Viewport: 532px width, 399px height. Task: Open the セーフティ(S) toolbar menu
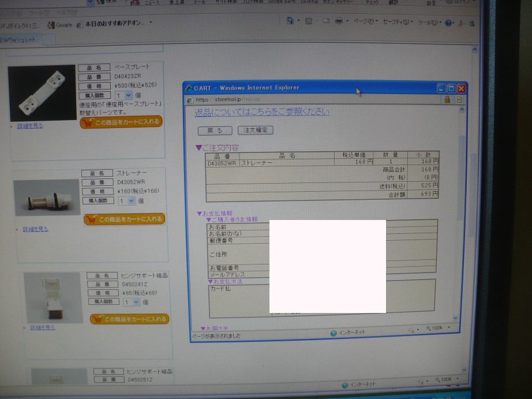(x=398, y=22)
